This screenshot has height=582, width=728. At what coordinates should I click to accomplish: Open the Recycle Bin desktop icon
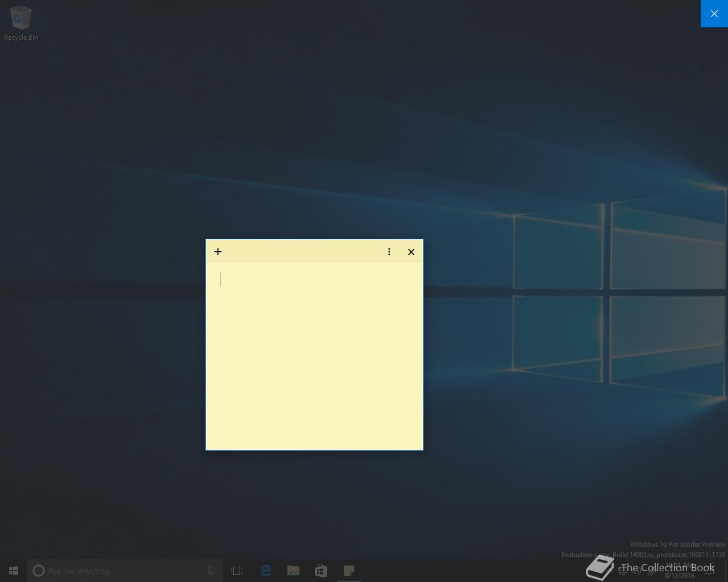click(x=21, y=23)
